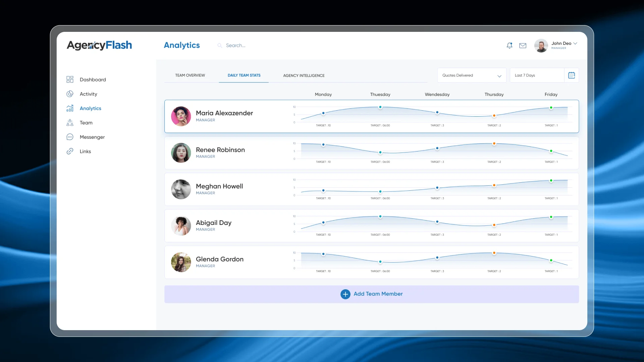Screen dimensions: 644x362
Task: Go to Analytics in the sidebar
Action: (90, 108)
